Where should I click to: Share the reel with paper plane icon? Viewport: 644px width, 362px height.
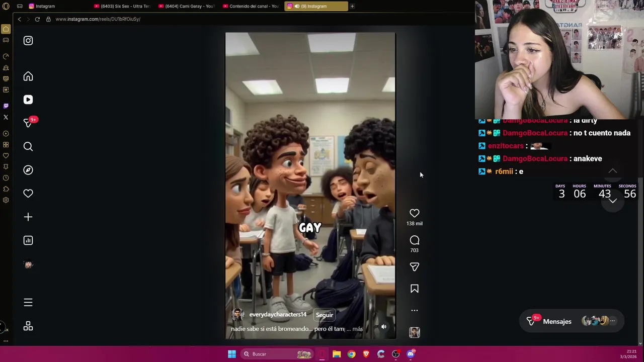click(x=415, y=267)
